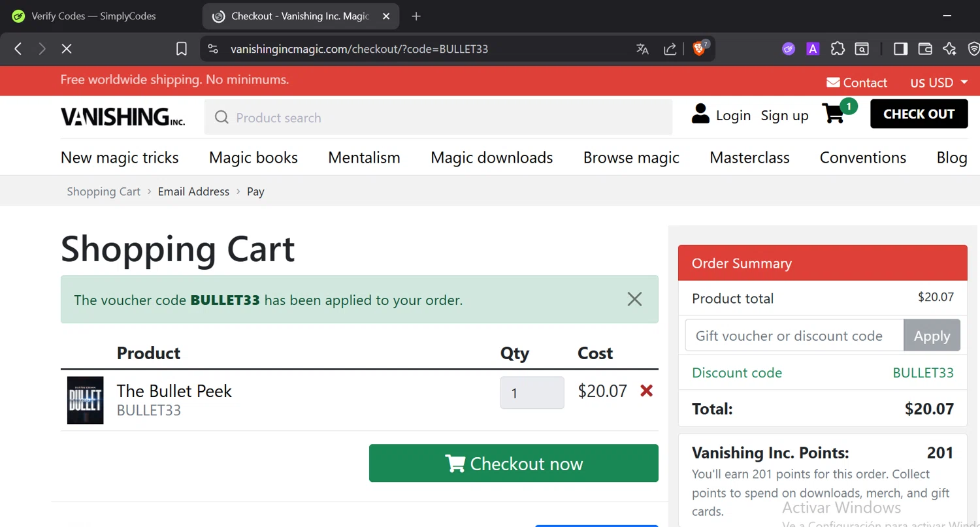Click the purple A extension icon
Screen dimensions: 980x527
813,49
